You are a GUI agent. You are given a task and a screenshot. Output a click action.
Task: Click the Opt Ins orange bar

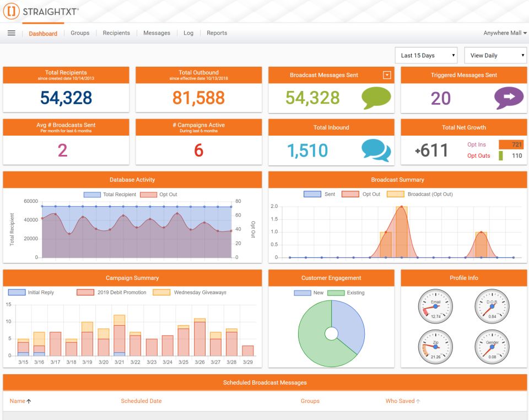pyautogui.click(x=511, y=144)
